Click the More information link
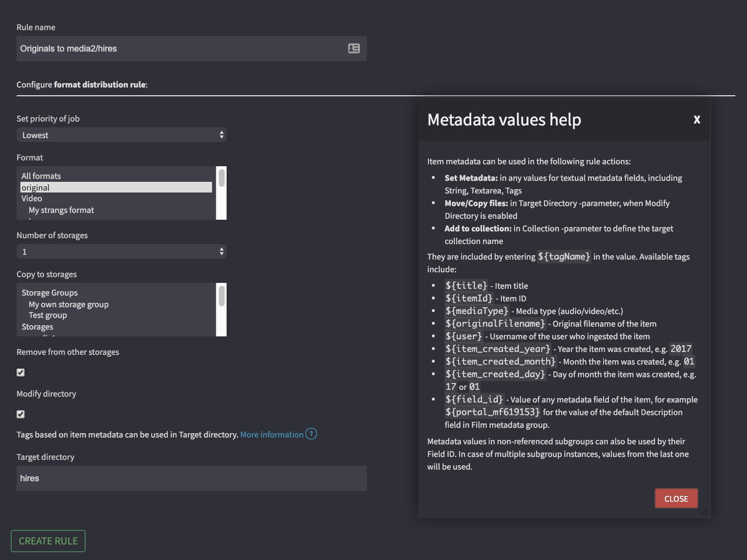The image size is (747, 560). click(x=272, y=435)
